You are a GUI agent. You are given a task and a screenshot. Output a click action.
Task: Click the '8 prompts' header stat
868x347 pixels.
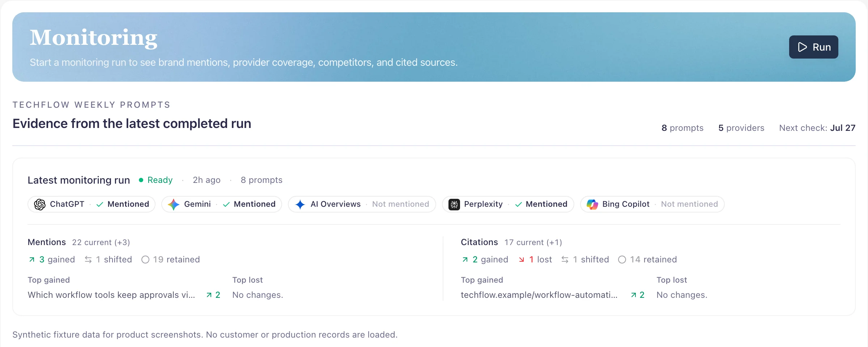tap(682, 128)
